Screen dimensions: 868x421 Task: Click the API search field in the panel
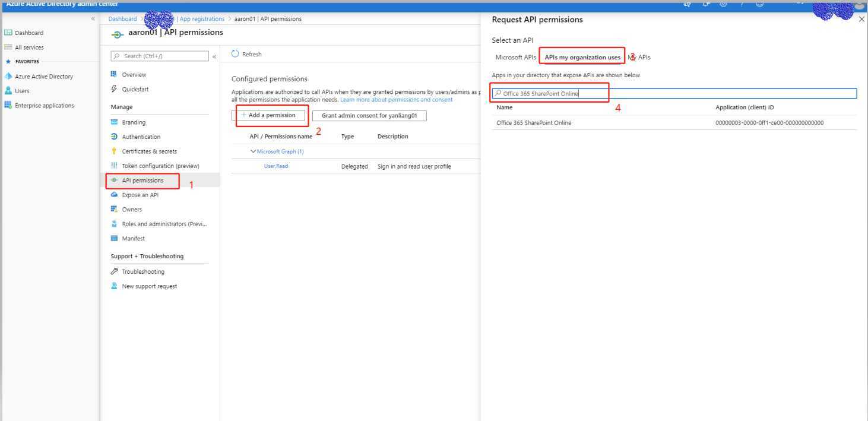point(674,93)
